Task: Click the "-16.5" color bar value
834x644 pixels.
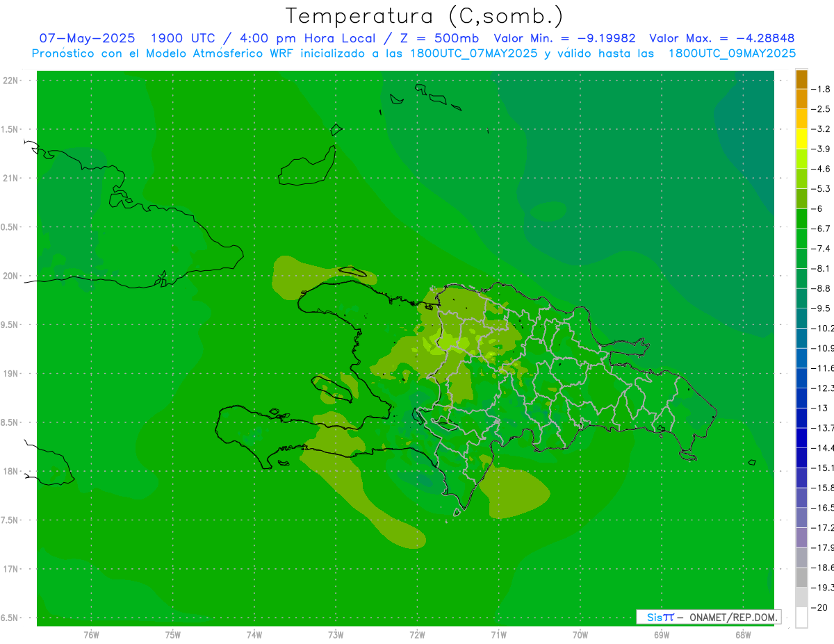Action: tap(823, 507)
